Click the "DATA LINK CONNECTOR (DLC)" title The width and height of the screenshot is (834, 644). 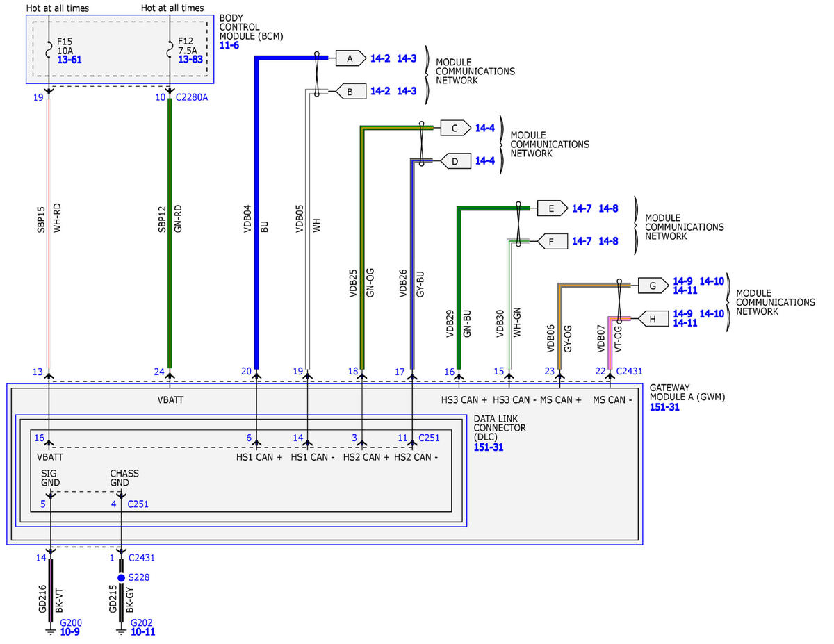pyautogui.click(x=500, y=427)
